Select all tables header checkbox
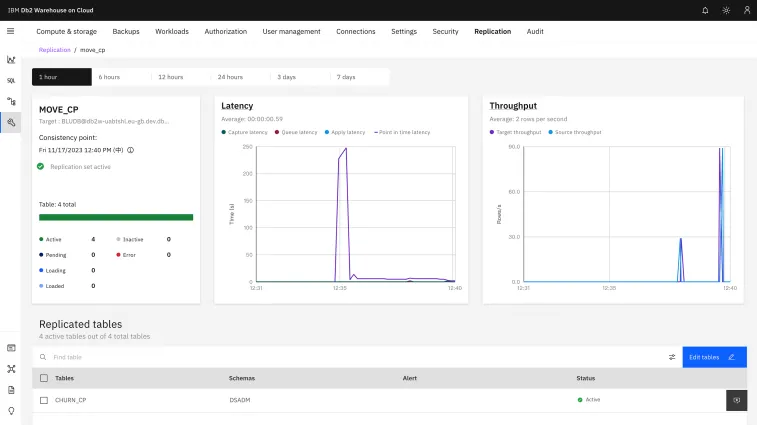The width and height of the screenshot is (757, 425). (44, 378)
